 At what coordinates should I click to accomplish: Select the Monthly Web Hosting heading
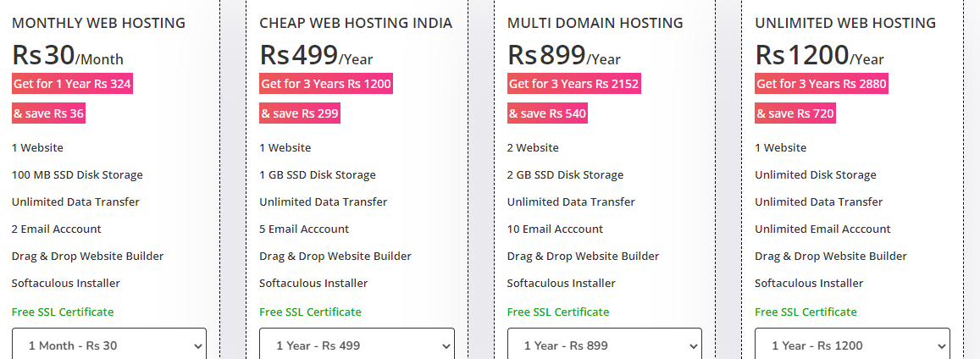pos(98,23)
